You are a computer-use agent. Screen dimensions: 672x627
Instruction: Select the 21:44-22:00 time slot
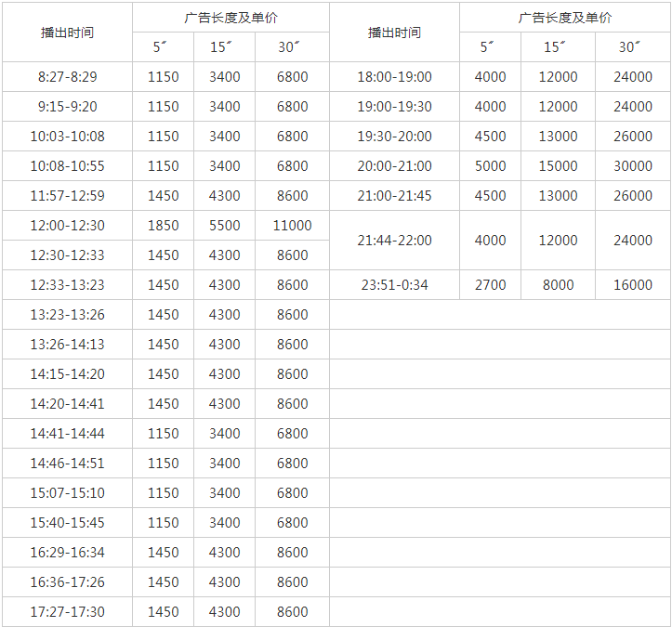(395, 241)
